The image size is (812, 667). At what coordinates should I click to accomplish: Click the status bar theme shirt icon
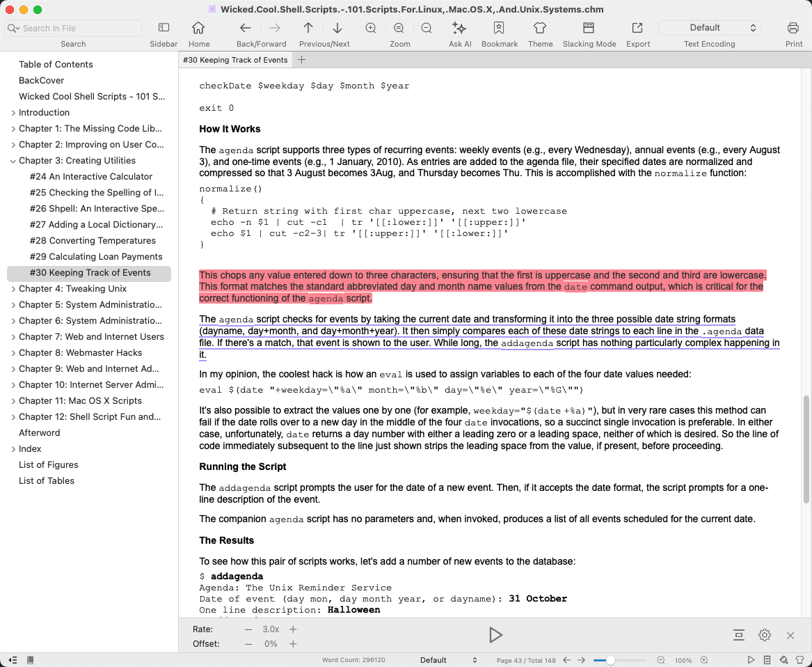(799, 660)
